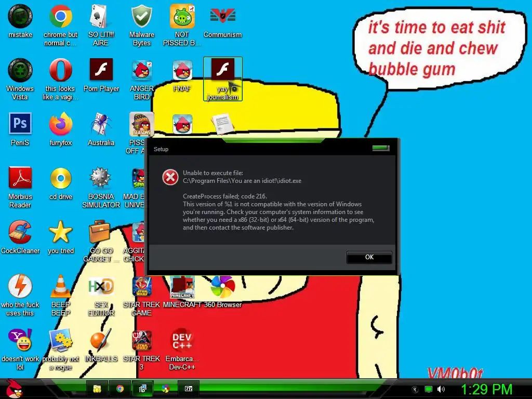Open the MINECRAFT desktop icon

point(182,292)
